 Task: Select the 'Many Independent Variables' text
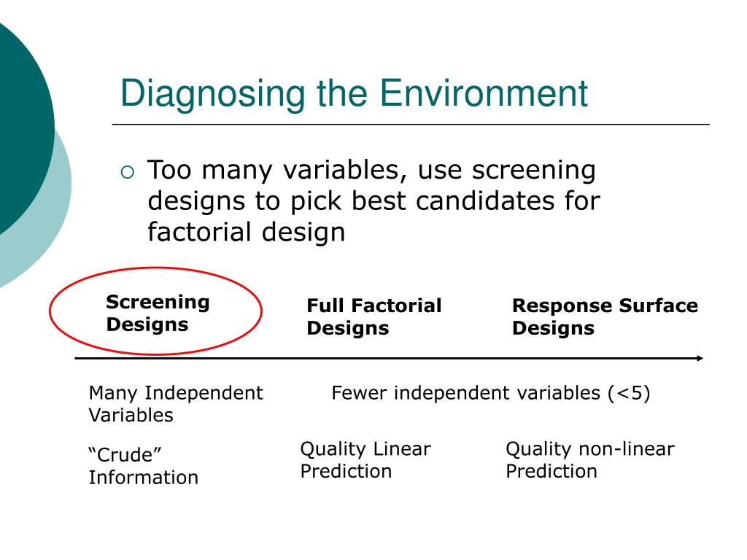click(x=176, y=404)
